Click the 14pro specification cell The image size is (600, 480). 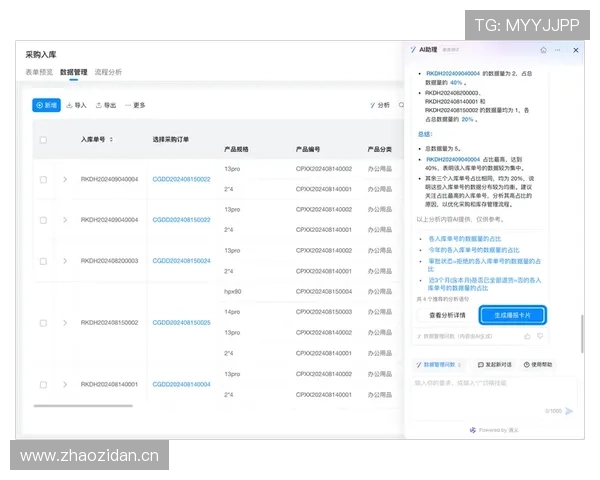[232, 312]
